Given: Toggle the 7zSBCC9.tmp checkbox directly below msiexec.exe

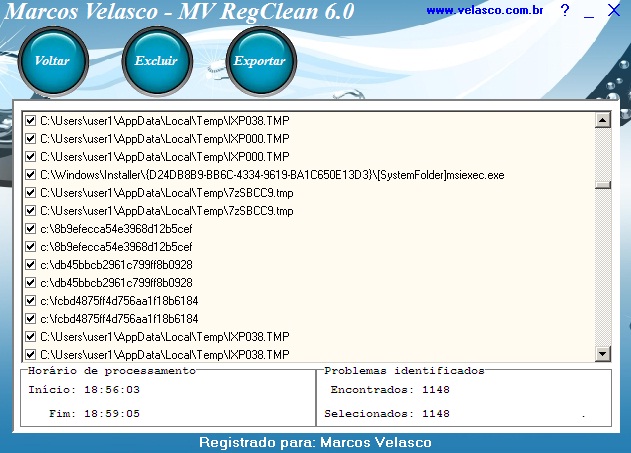Looking at the screenshot, I should (30, 193).
